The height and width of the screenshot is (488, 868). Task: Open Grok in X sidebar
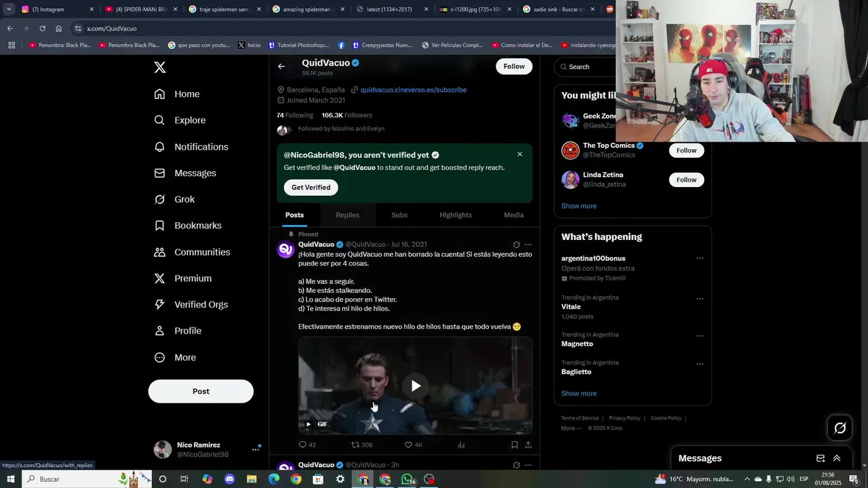[x=174, y=199]
